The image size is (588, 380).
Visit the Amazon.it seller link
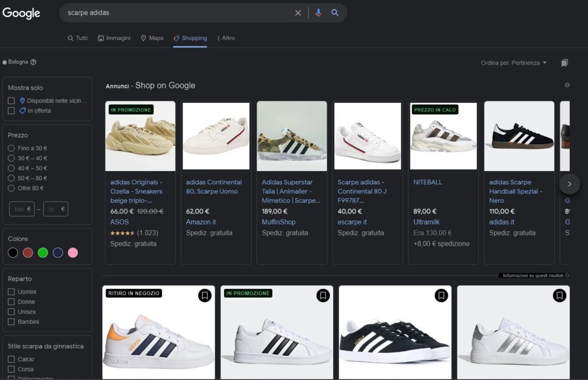coord(201,222)
